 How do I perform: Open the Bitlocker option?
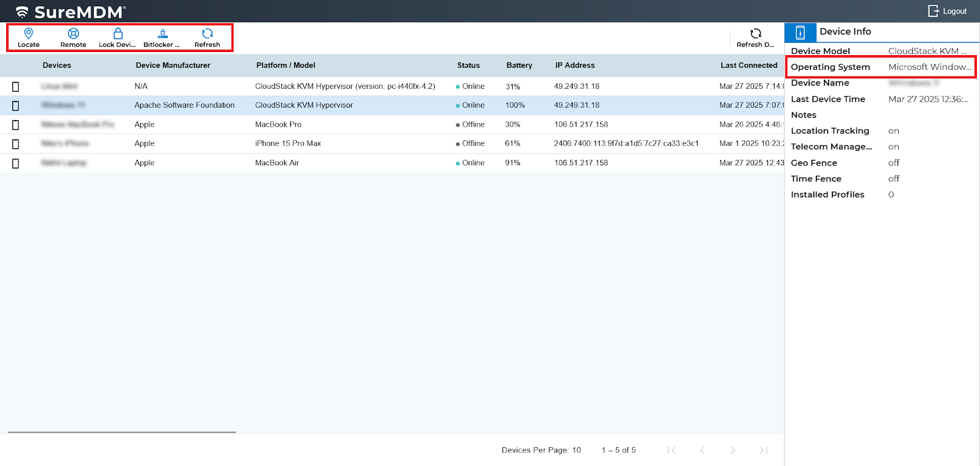coord(162,34)
